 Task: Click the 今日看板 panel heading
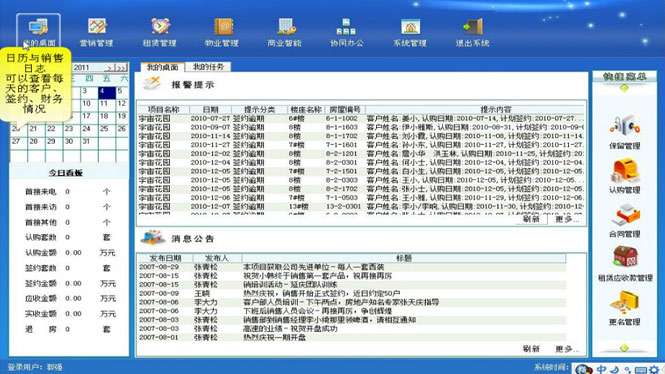pyautogui.click(x=66, y=173)
